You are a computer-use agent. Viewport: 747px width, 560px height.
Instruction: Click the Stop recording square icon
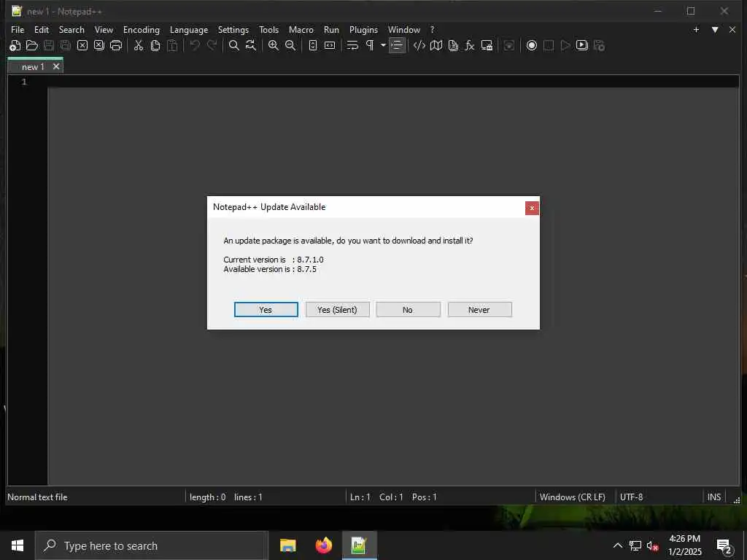pyautogui.click(x=549, y=46)
